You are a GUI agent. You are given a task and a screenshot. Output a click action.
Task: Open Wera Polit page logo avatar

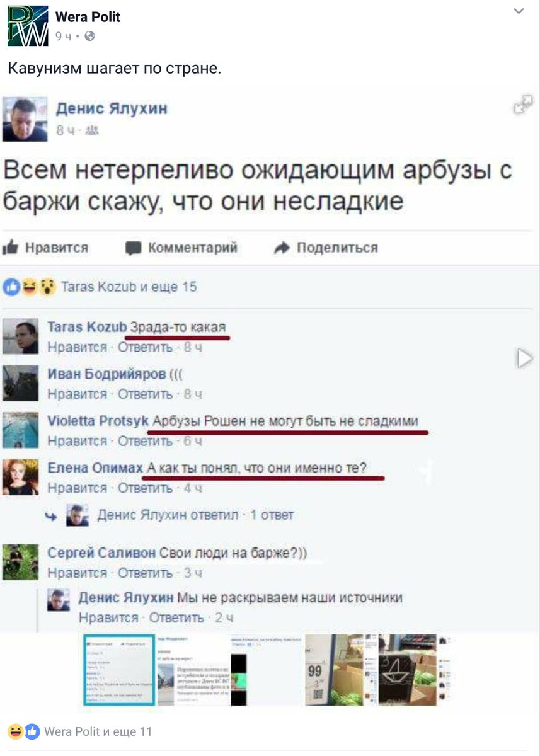(27, 26)
